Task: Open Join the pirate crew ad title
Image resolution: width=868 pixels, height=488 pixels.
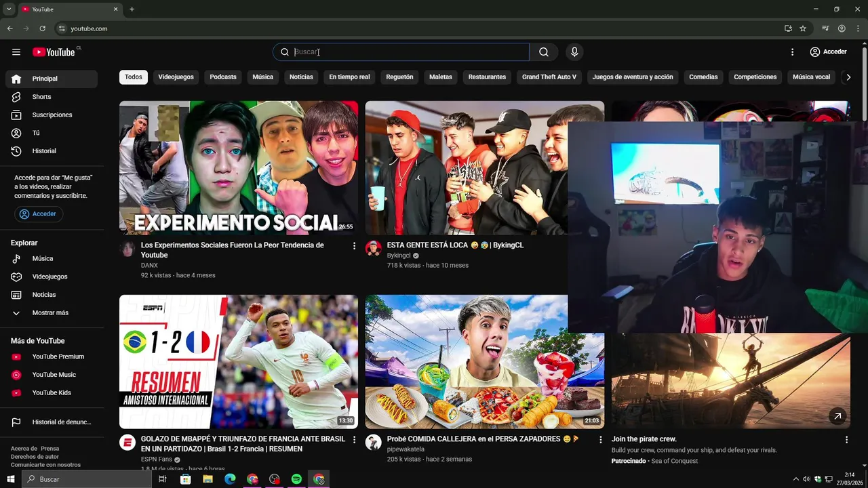Action: click(644, 439)
